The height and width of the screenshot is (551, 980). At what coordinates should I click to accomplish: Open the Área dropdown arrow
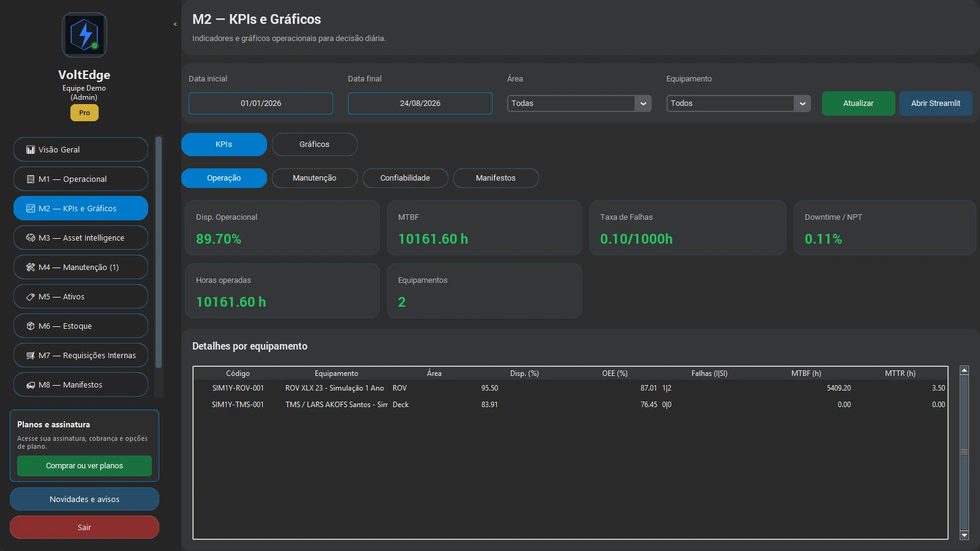pyautogui.click(x=643, y=103)
